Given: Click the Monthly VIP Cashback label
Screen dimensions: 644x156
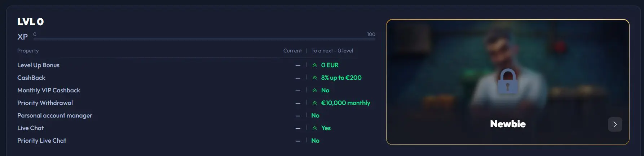Looking at the screenshot, I should [x=49, y=90].
